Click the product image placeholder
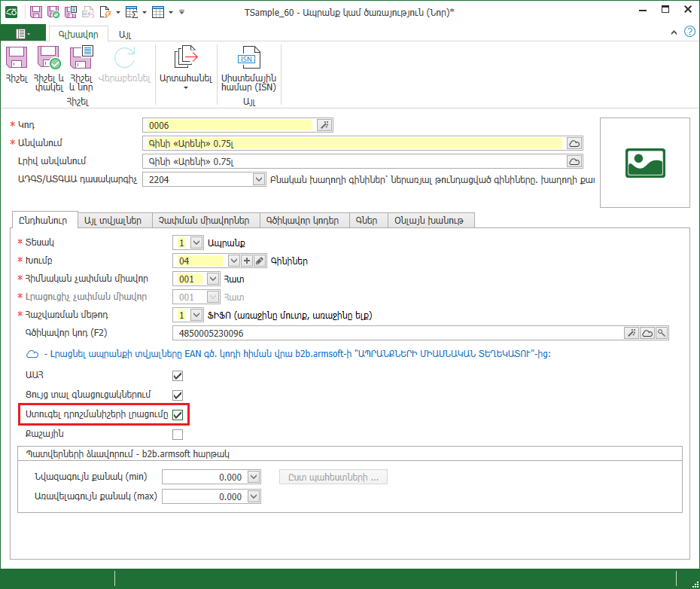700x589 pixels. pyautogui.click(x=644, y=162)
